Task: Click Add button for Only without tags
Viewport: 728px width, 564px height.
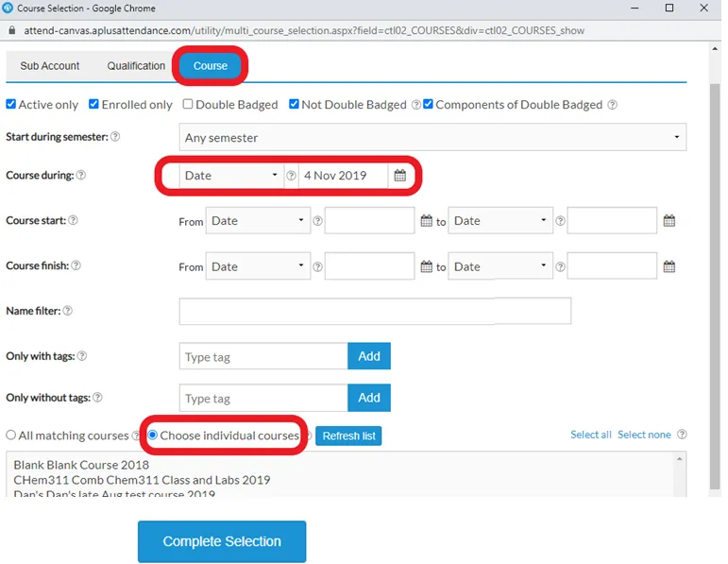Action: point(369,398)
